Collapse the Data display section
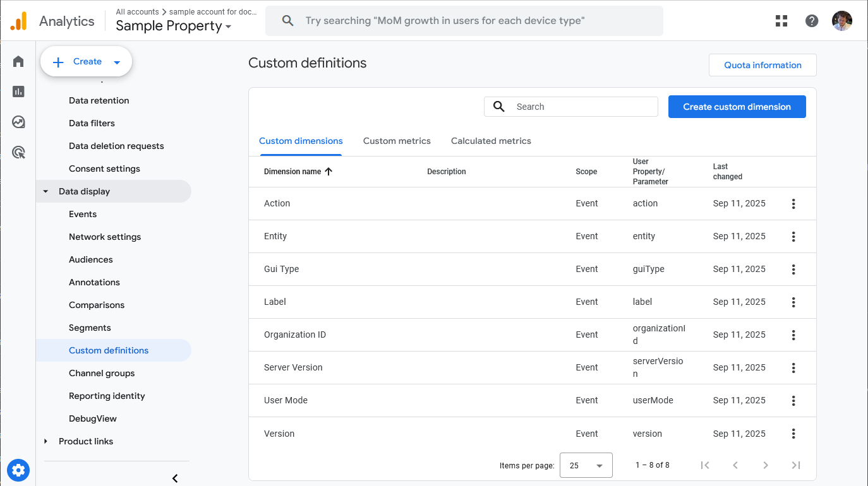 click(45, 191)
